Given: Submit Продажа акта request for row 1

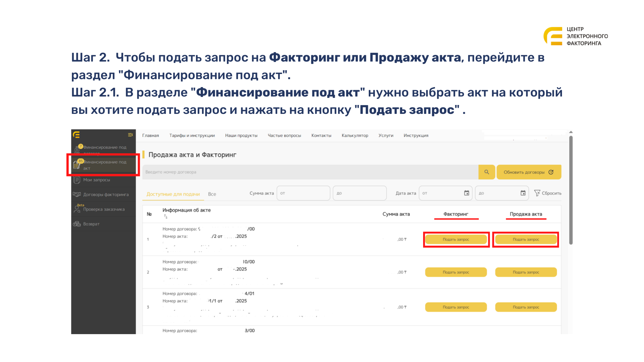Looking at the screenshot, I should tap(526, 239).
